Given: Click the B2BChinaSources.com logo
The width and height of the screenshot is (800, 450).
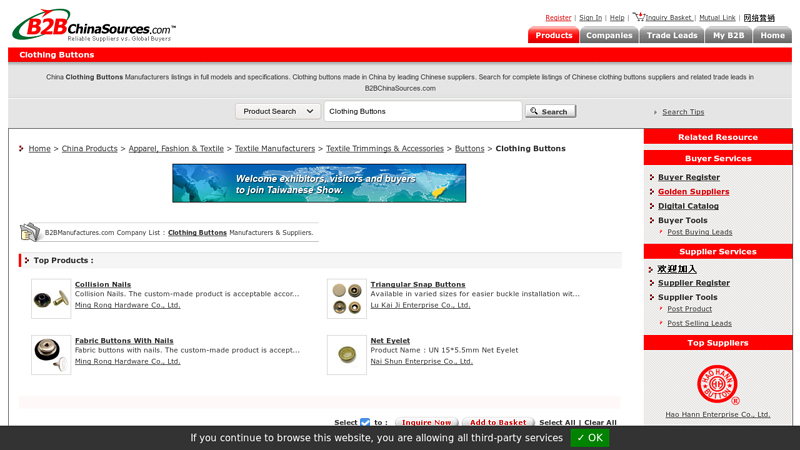Looking at the screenshot, I should pyautogui.click(x=94, y=24).
